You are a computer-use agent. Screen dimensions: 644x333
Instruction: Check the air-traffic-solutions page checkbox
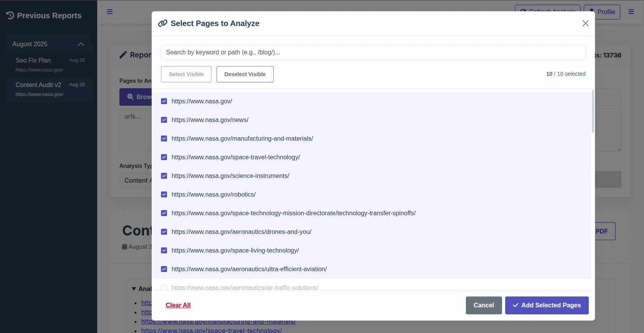(x=164, y=288)
